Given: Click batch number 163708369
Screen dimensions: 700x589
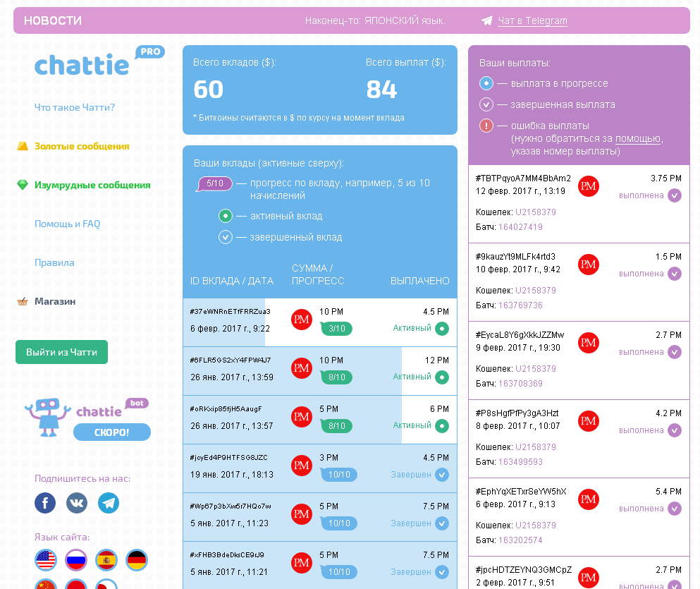Looking at the screenshot, I should coord(520,383).
